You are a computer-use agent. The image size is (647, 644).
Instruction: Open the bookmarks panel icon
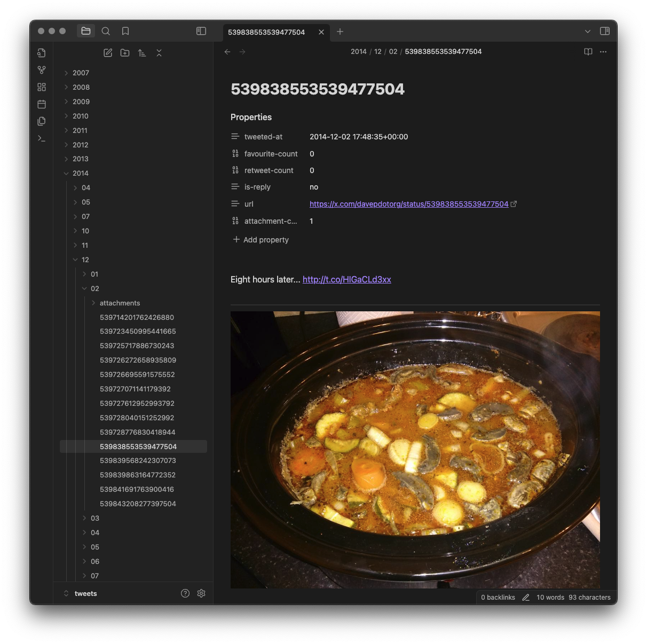[125, 31]
